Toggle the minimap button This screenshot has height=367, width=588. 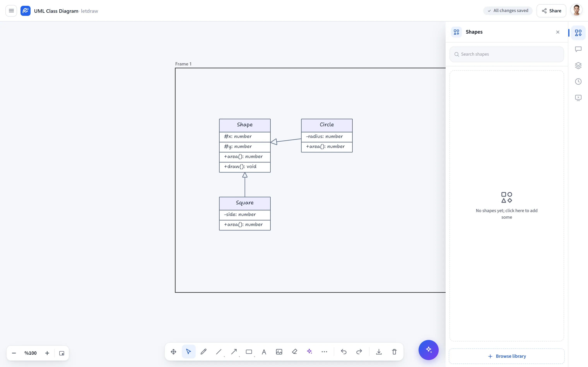[x=62, y=353]
